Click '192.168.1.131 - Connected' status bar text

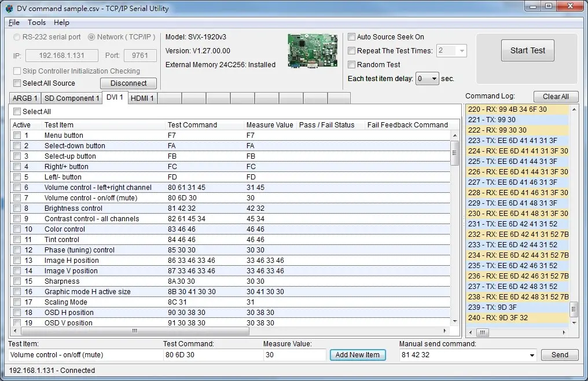(52, 371)
